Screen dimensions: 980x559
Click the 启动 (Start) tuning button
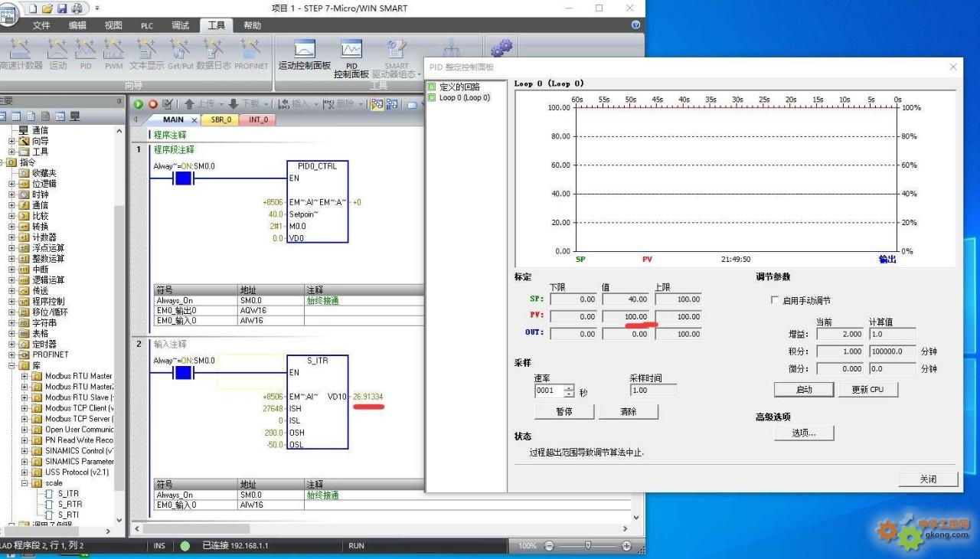click(804, 390)
